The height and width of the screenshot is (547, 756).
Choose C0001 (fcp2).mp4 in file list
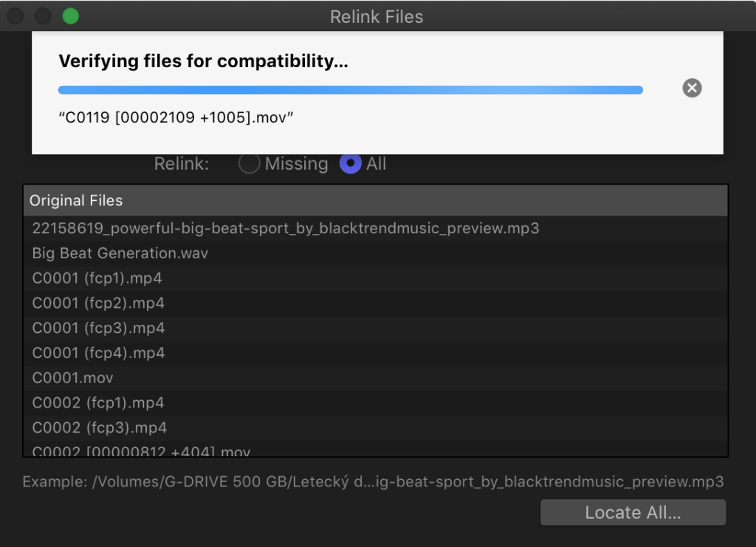[375, 303]
